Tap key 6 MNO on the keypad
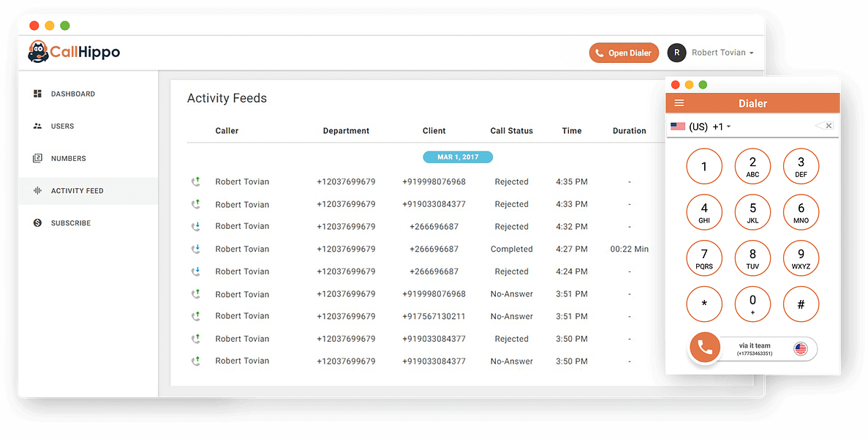 (801, 212)
